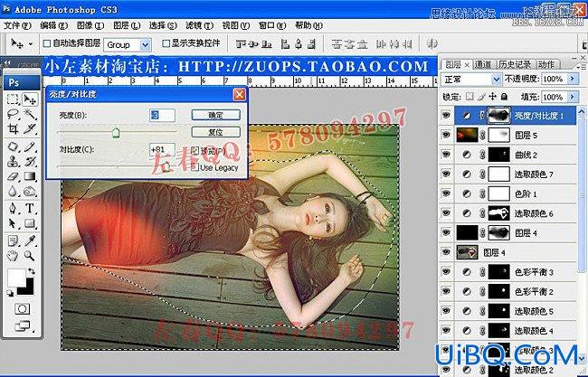Select the Brush tool
The height and width of the screenshot is (377, 588).
[30, 146]
